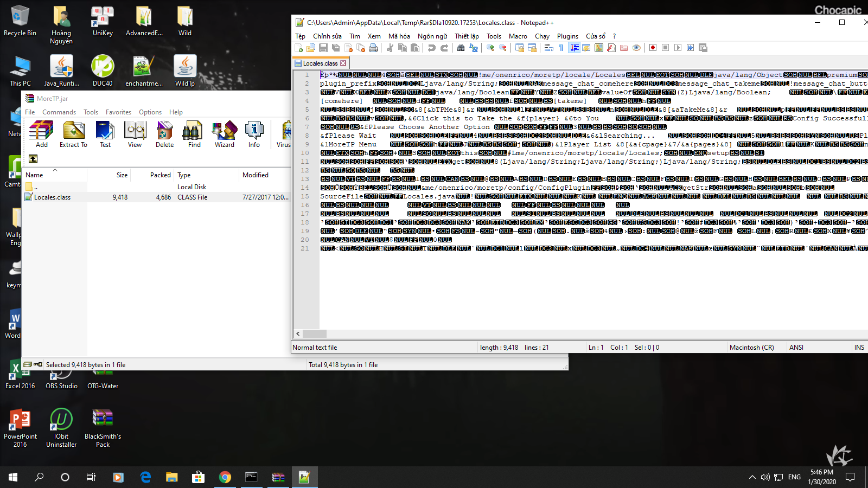
Task: Click the Save icon in Notepad++ toolbar
Action: point(323,48)
